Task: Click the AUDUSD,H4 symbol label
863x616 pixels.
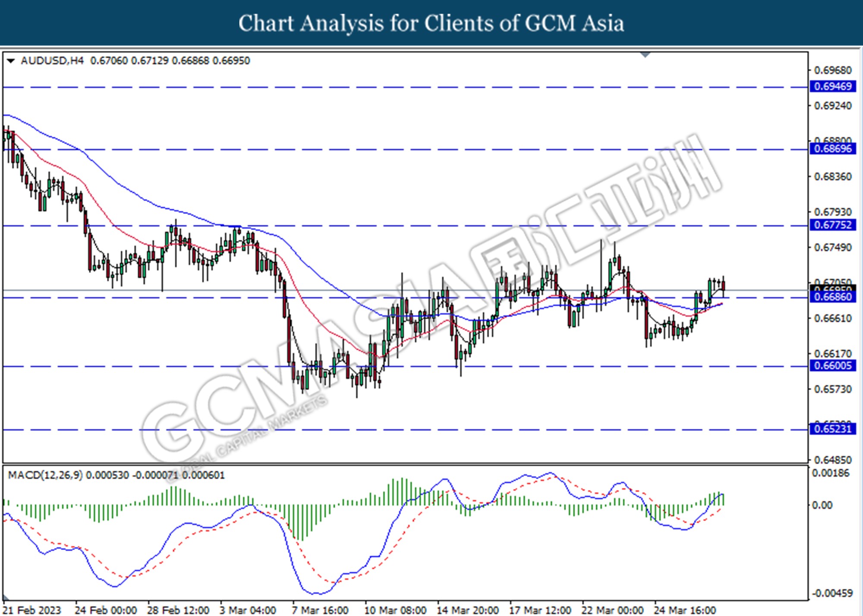Action: click(52, 61)
